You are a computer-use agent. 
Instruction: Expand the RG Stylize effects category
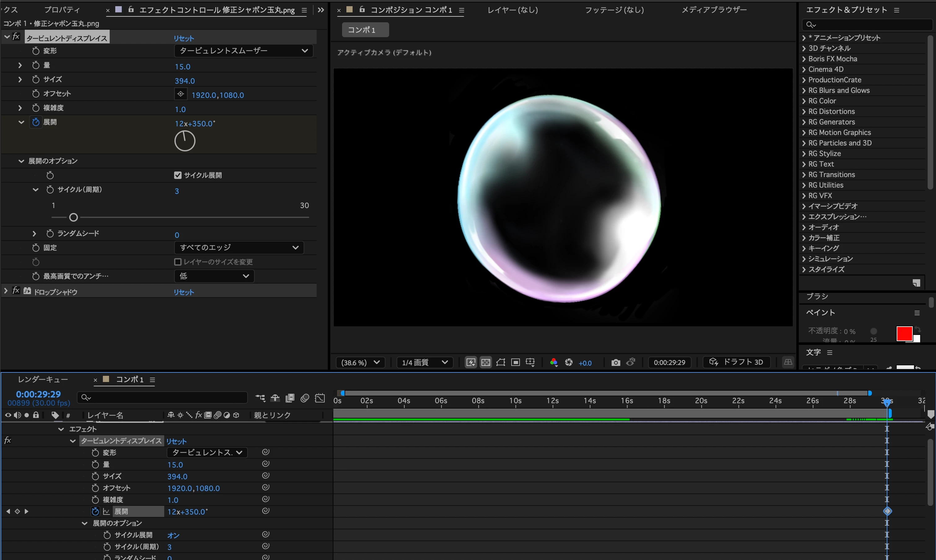pos(804,154)
